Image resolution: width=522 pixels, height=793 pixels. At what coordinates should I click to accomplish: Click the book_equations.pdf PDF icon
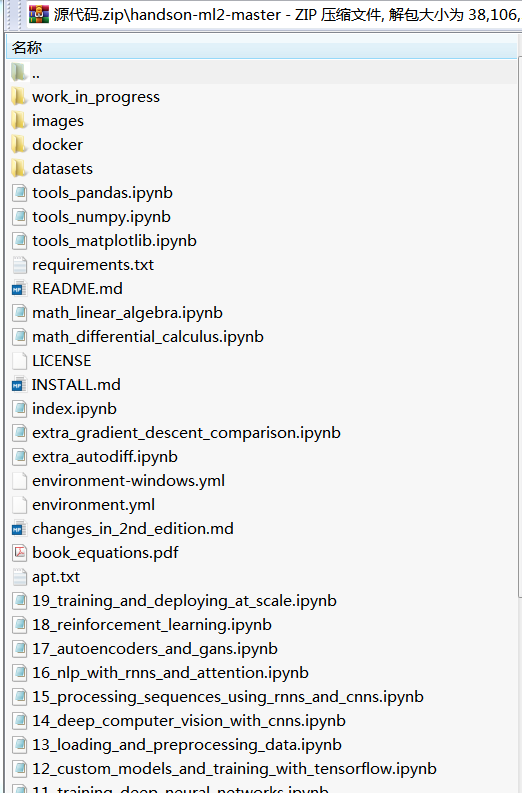coord(19,553)
